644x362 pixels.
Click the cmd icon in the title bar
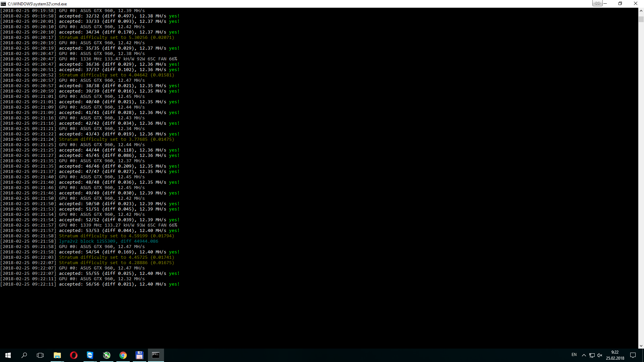point(3,4)
